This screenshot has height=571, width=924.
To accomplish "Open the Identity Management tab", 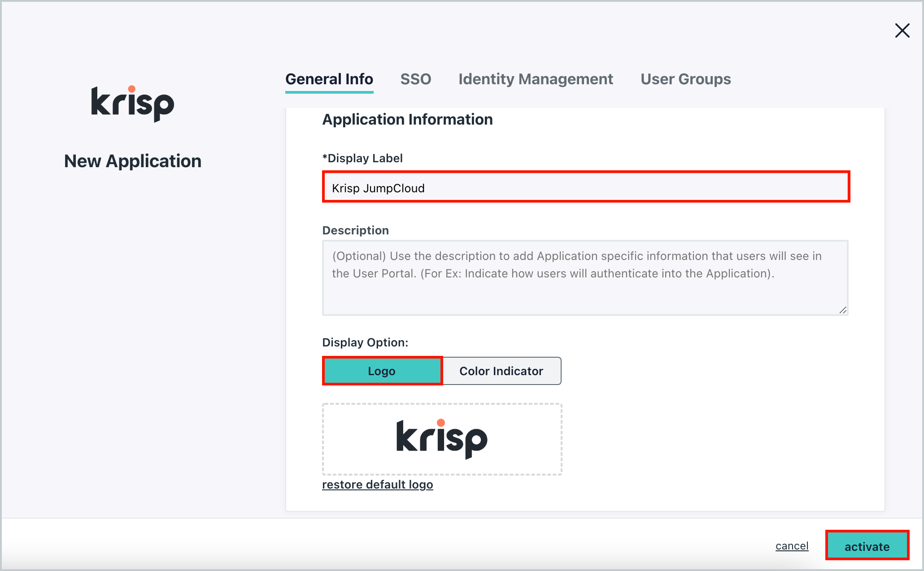I will click(536, 79).
